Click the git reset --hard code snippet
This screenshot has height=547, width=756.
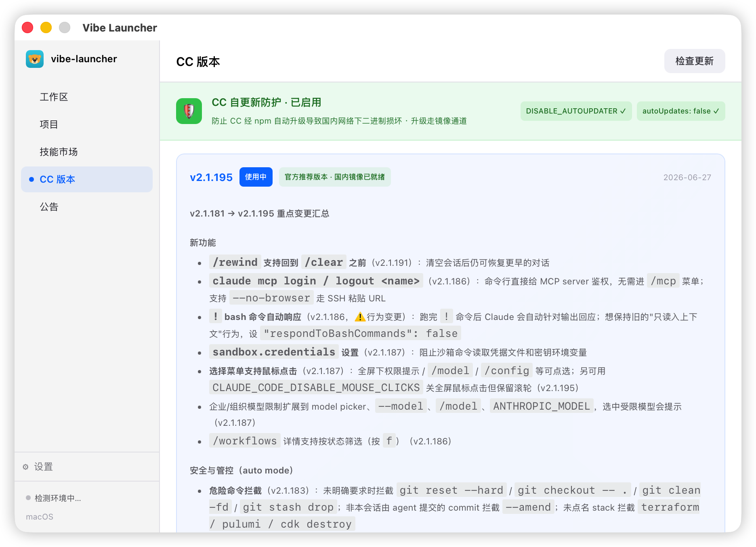[x=451, y=490]
